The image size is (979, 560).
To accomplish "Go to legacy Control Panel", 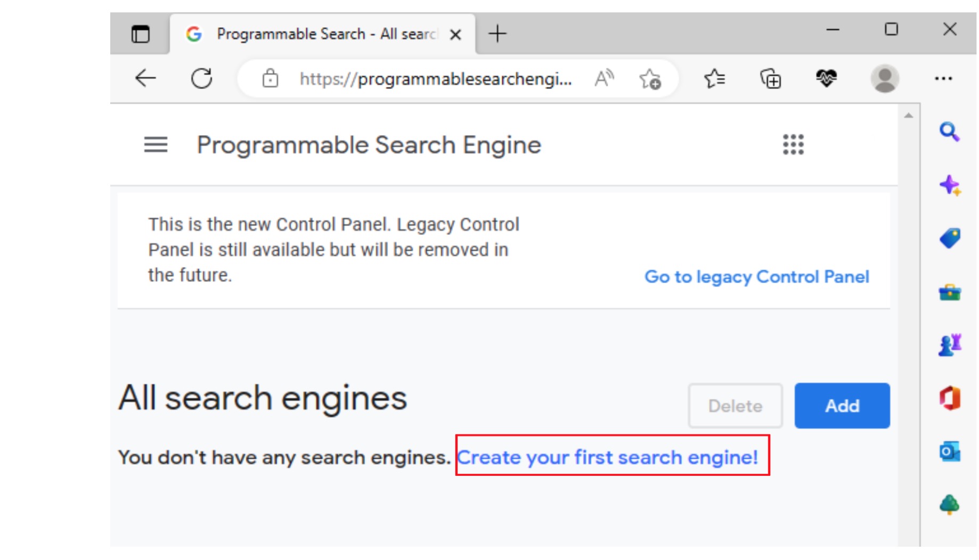I will tap(757, 276).
